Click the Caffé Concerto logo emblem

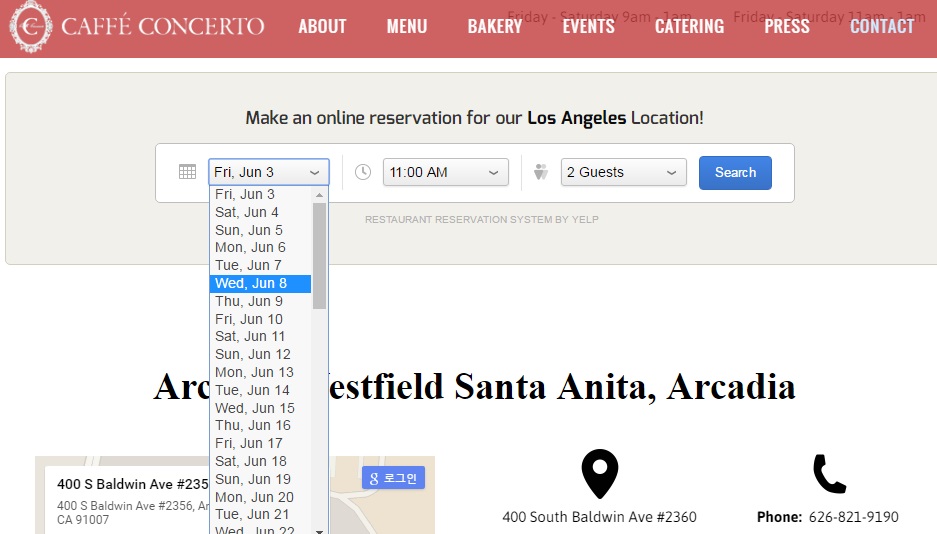[x=30, y=27]
